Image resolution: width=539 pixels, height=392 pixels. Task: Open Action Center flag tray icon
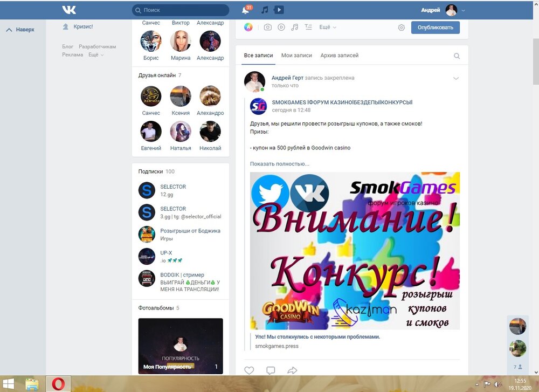pos(487,384)
